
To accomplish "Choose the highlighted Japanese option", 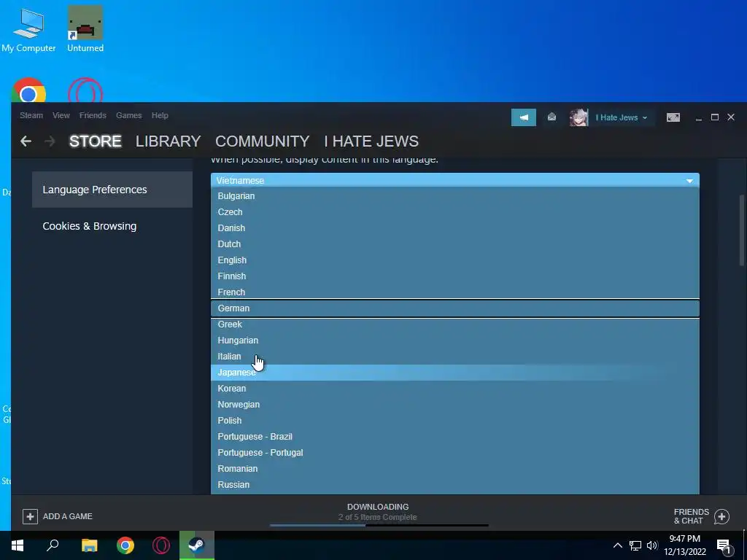I will 455,373.
